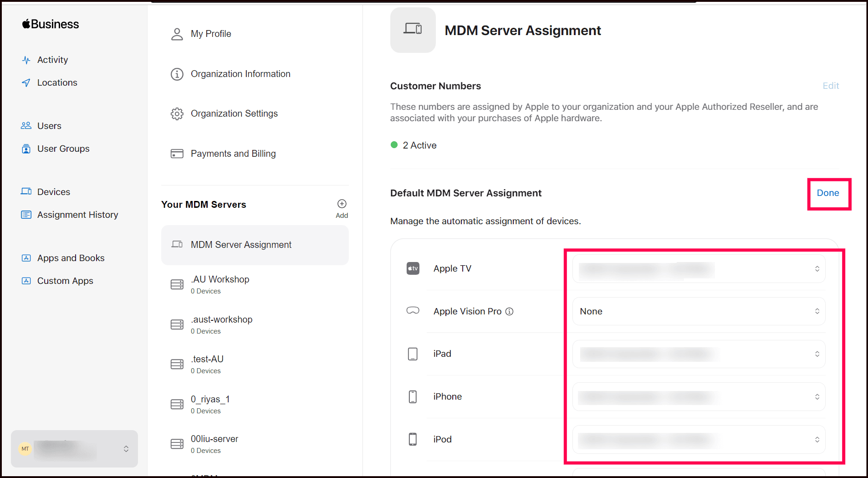The image size is (868, 478).
Task: Open Payments and Billing
Action: coord(233,154)
